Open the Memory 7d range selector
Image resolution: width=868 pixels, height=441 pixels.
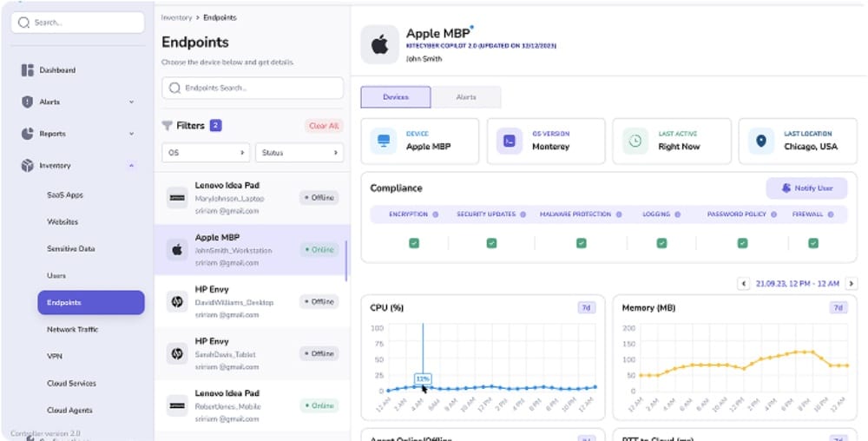(x=838, y=307)
